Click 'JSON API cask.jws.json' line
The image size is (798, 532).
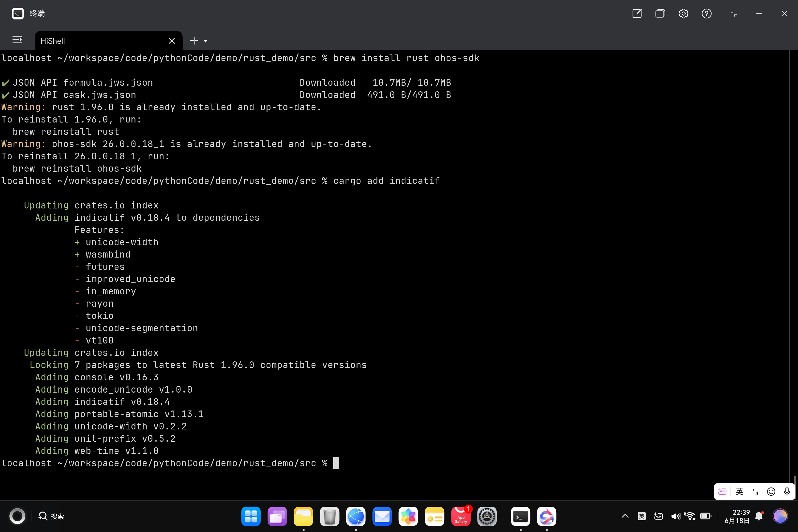click(69, 95)
